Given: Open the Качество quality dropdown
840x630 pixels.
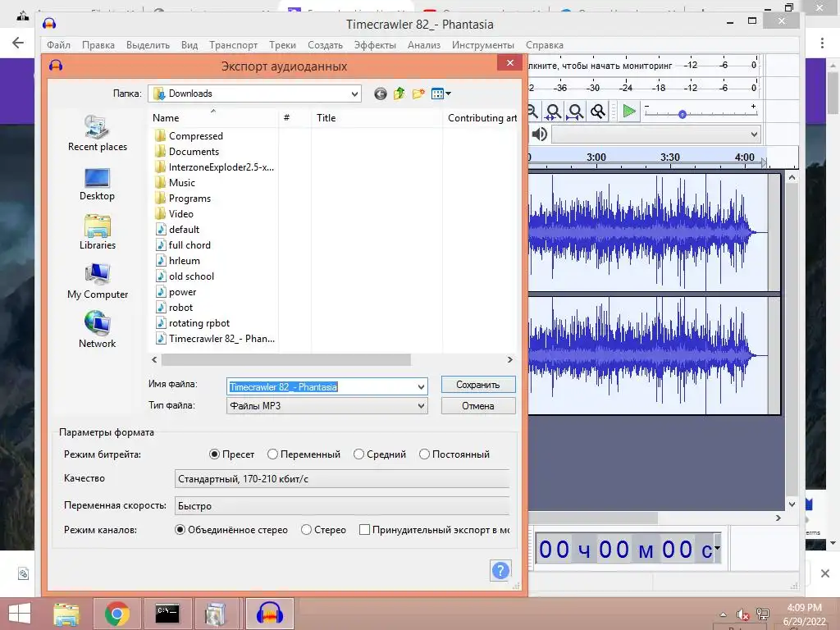Looking at the screenshot, I should [342, 479].
